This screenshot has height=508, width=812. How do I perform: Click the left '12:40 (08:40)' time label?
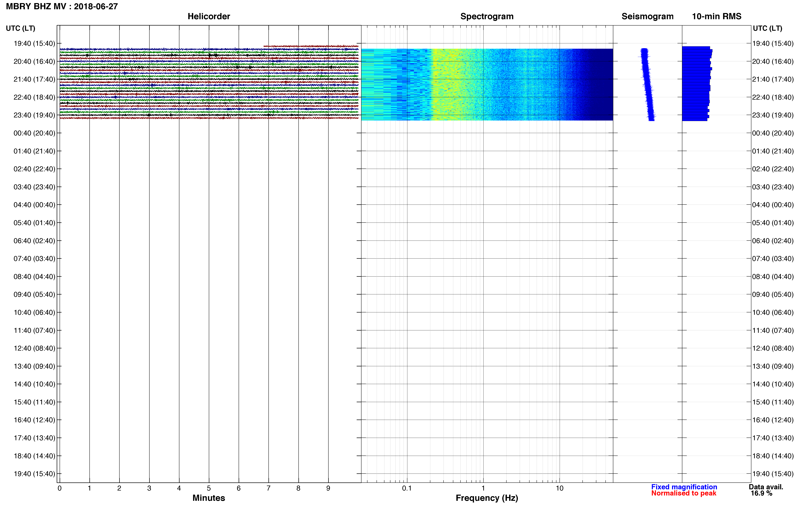(x=34, y=348)
